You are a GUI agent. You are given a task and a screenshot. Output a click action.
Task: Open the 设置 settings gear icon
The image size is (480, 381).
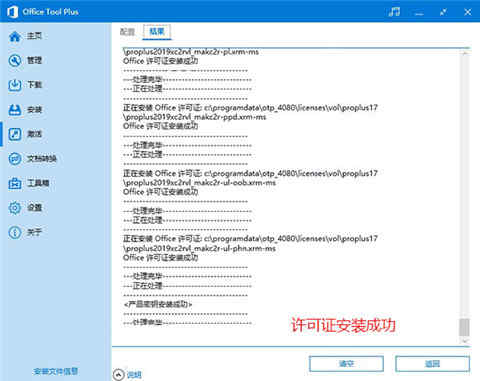pos(15,208)
